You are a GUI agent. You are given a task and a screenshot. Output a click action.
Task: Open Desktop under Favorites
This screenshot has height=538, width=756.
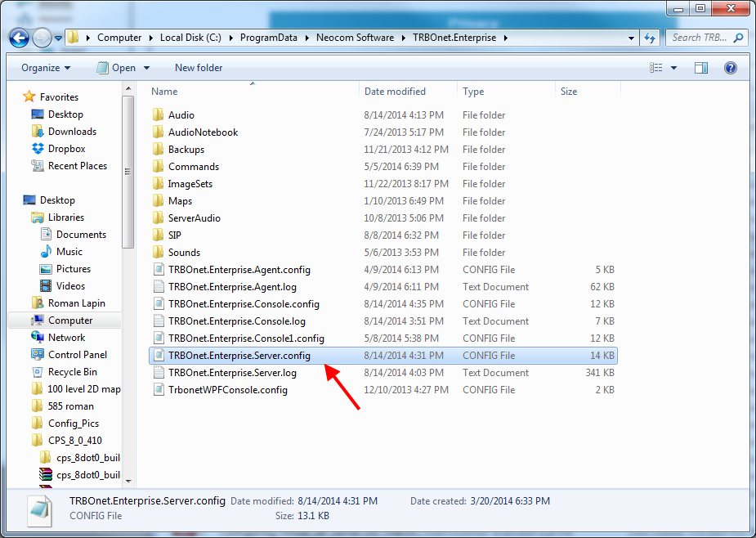pos(65,114)
